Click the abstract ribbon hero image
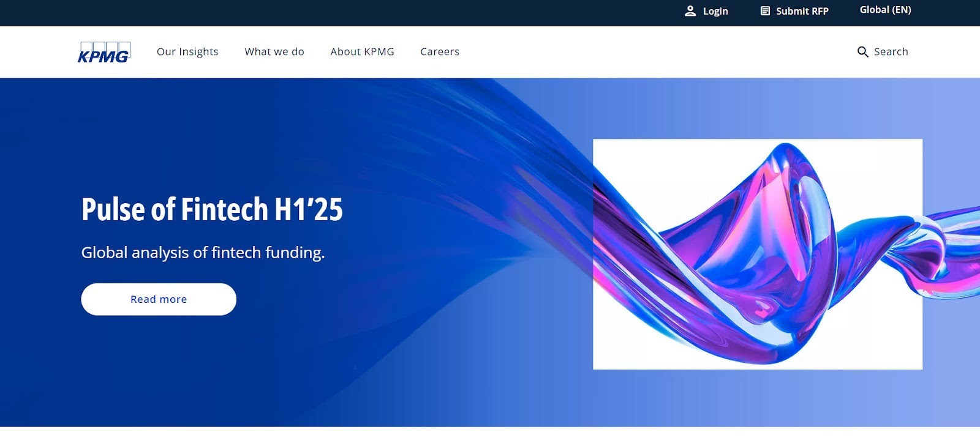 click(758, 254)
